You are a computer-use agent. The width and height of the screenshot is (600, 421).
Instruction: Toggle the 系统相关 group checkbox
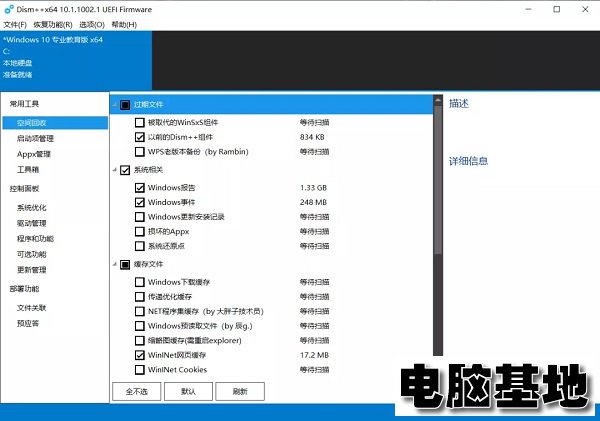[125, 170]
